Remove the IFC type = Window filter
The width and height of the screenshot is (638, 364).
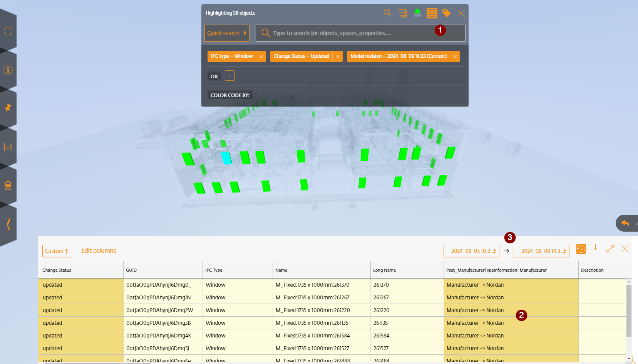pos(261,57)
